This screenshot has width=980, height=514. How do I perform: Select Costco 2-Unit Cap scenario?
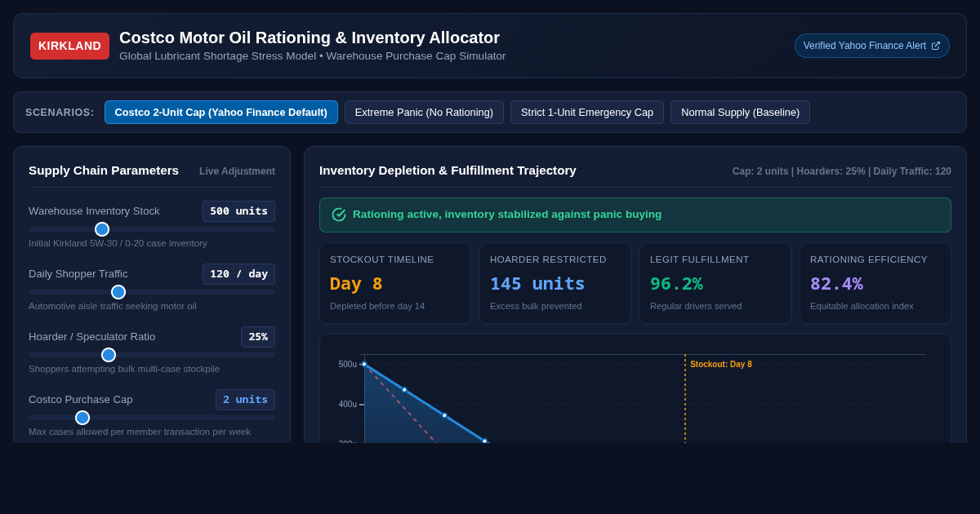pyautogui.click(x=220, y=112)
